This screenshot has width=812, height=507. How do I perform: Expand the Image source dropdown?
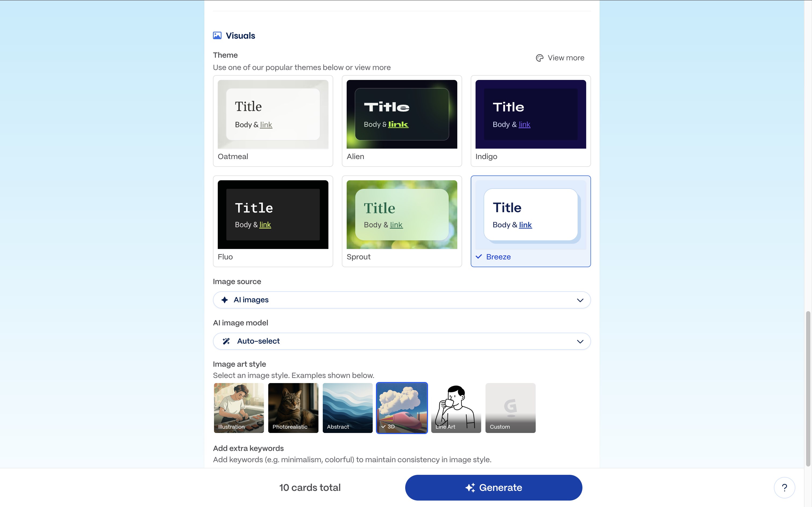click(x=402, y=299)
